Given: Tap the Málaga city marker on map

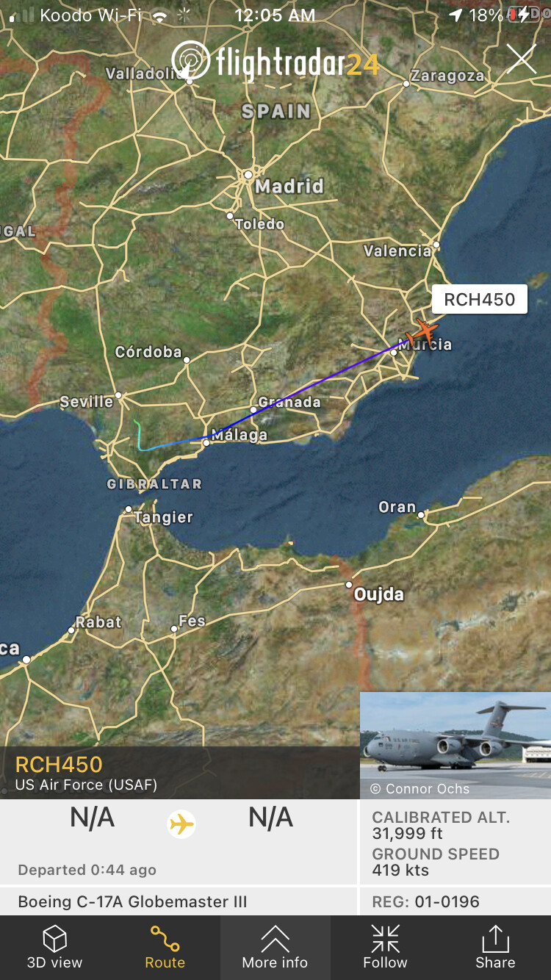Looking at the screenshot, I should (x=206, y=442).
